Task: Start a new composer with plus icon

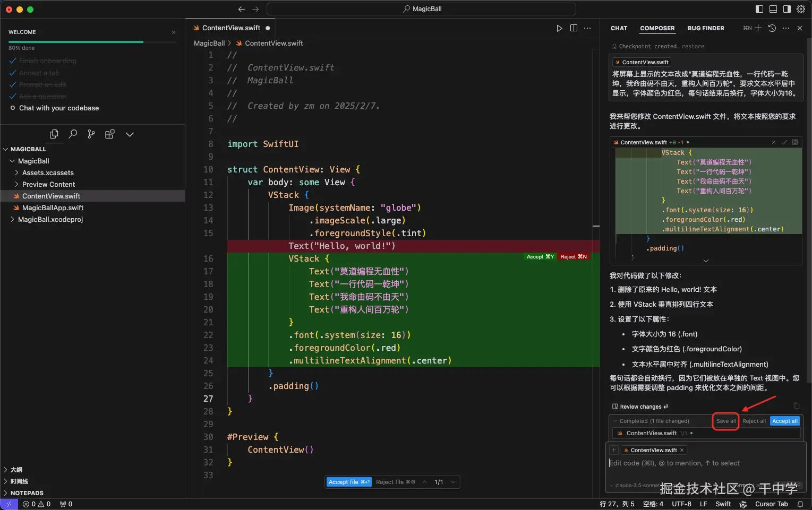Action: (758, 28)
